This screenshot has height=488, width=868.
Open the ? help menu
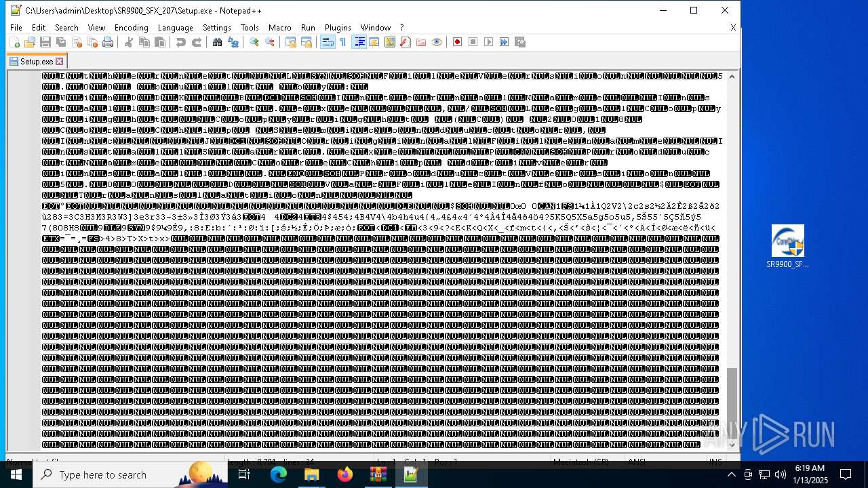[x=401, y=28]
